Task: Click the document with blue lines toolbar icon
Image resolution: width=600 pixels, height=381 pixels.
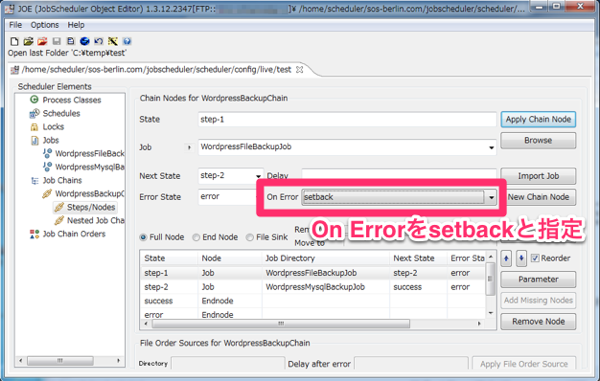Action: click(x=70, y=41)
